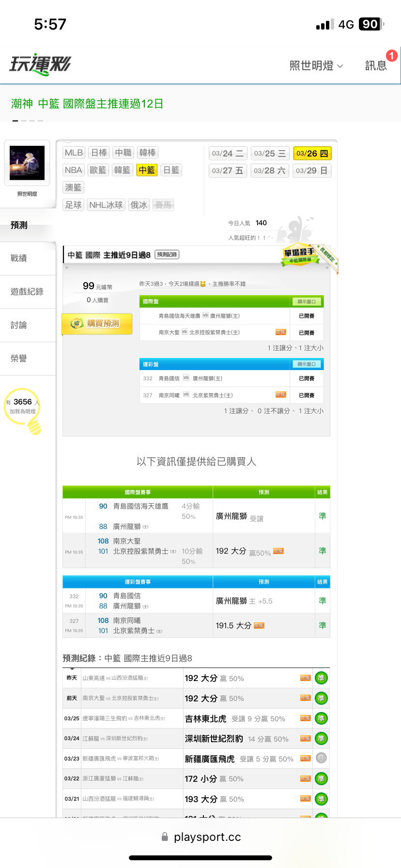Click the 購買預測 button
This screenshot has width=401, height=868.
(x=97, y=324)
